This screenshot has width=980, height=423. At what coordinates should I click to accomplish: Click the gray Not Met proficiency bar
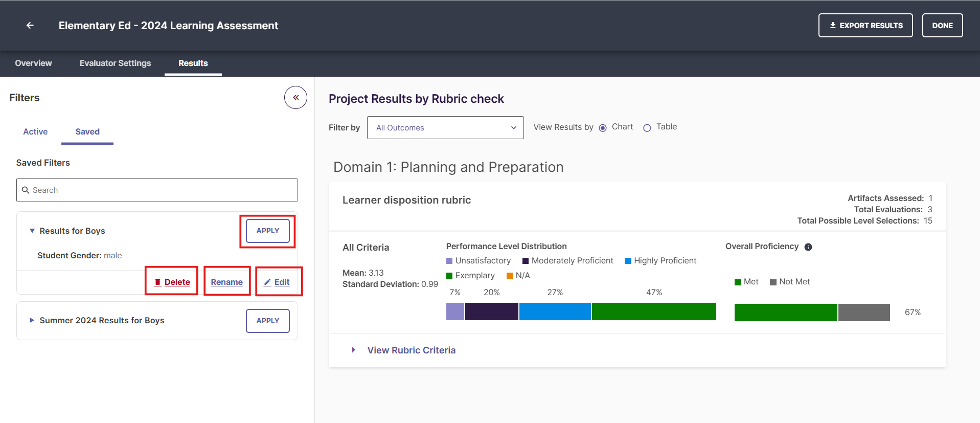pyautogui.click(x=864, y=313)
